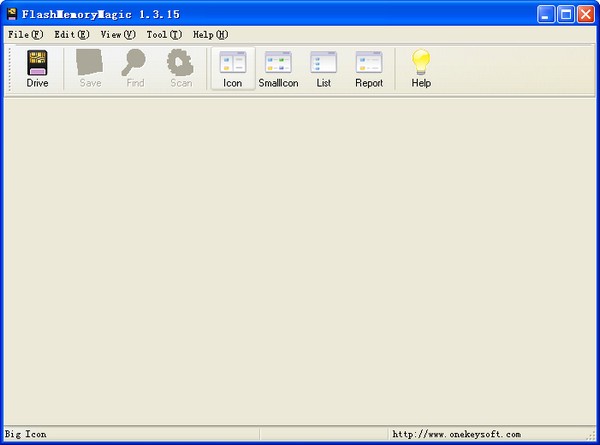The width and height of the screenshot is (600, 445).
Task: Click the Big Icon status bar text
Action: pos(26,434)
